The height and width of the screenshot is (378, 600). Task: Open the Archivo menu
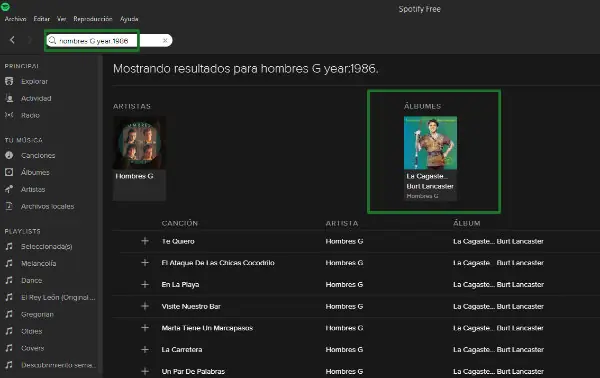16,19
